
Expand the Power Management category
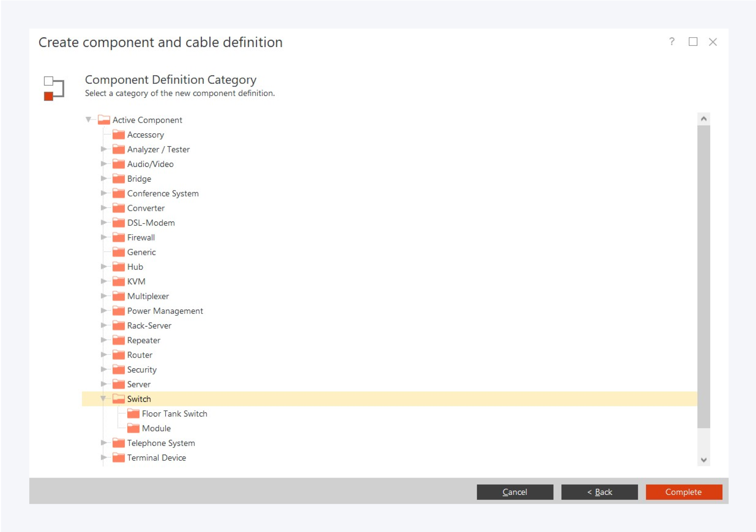[x=103, y=311]
